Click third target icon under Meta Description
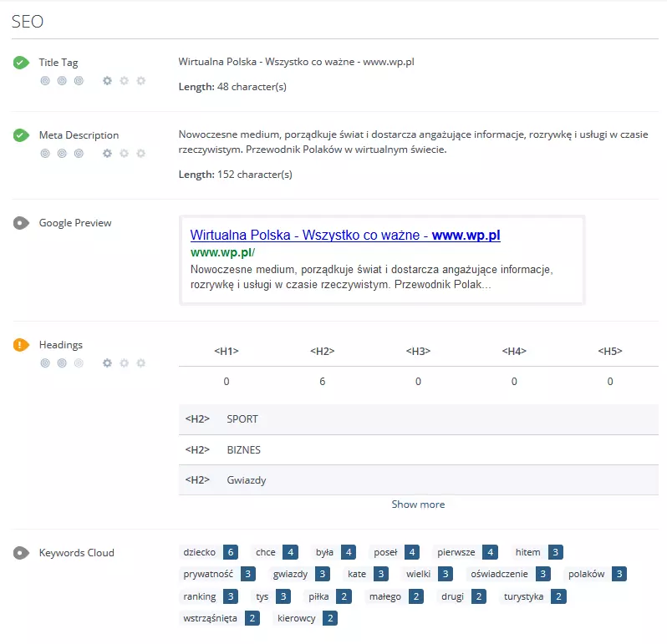This screenshot has height=644, width=667. pyautogui.click(x=79, y=154)
